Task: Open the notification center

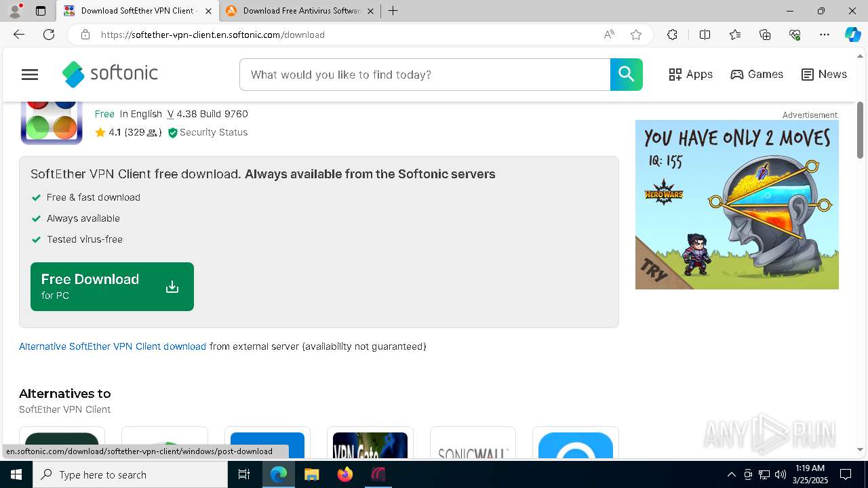Action: click(846, 474)
